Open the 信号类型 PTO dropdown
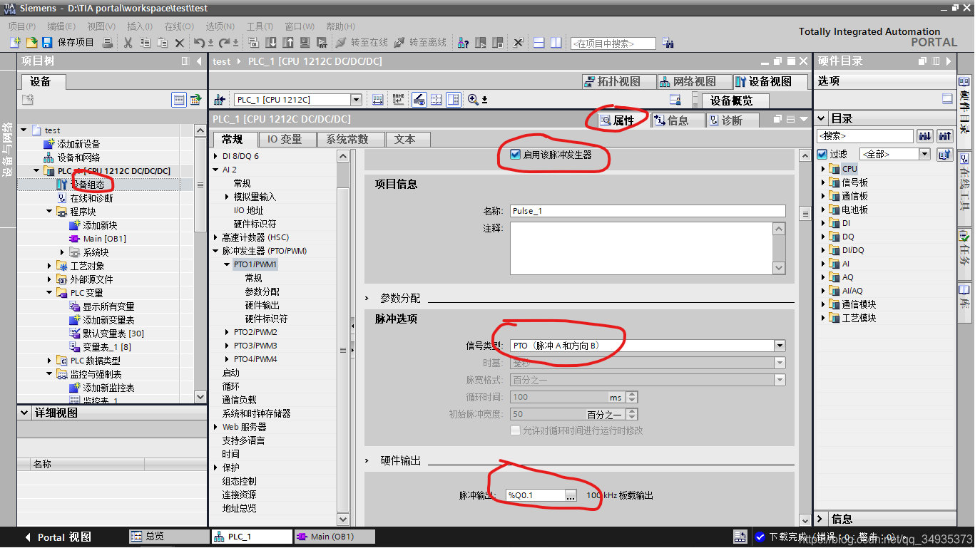 780,346
